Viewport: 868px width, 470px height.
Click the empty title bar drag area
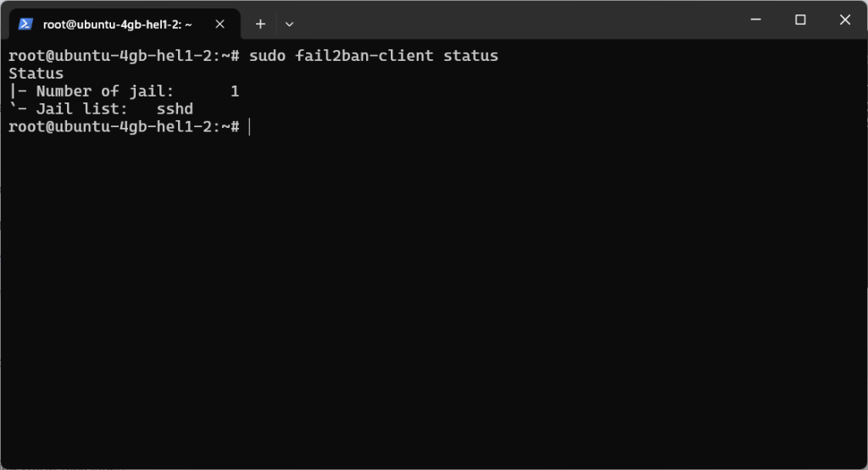click(x=509, y=20)
